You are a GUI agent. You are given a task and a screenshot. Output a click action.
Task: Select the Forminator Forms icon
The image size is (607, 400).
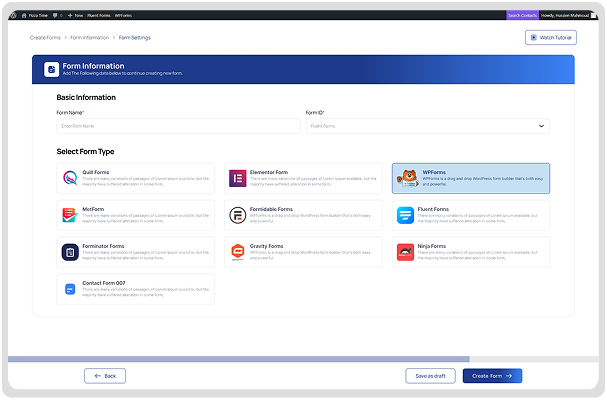(x=70, y=252)
